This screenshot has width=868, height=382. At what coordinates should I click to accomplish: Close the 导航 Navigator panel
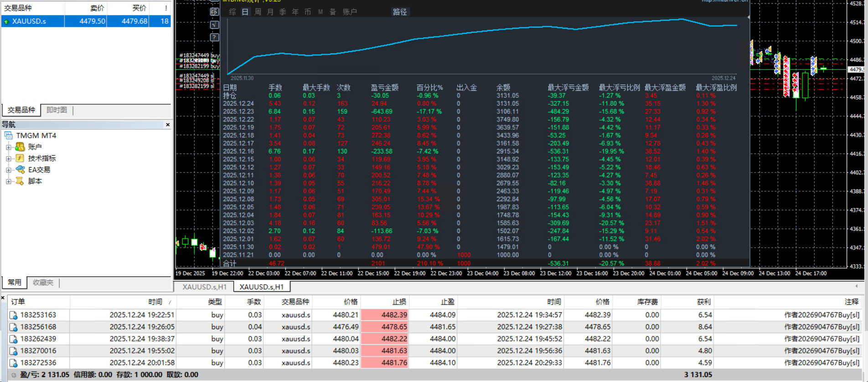click(x=168, y=124)
